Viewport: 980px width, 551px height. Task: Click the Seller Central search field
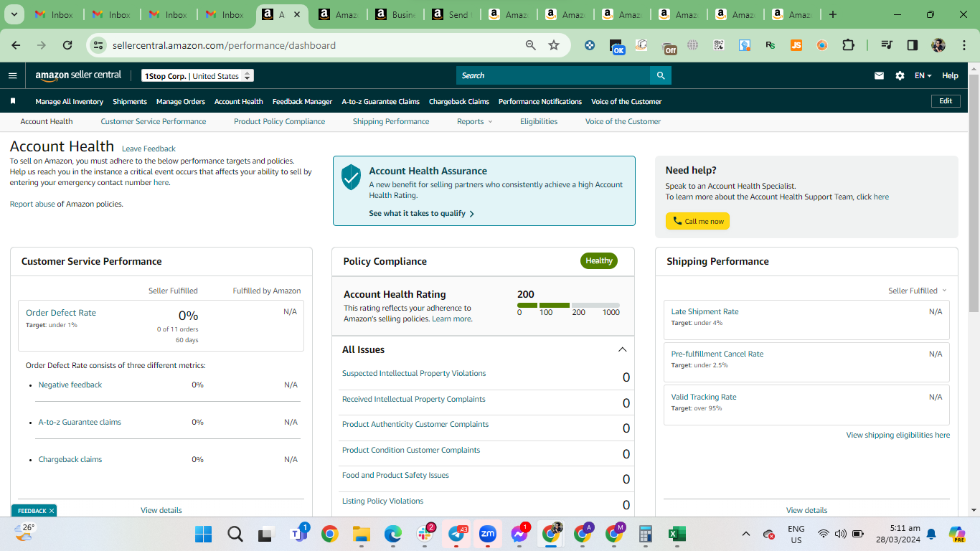(x=553, y=75)
